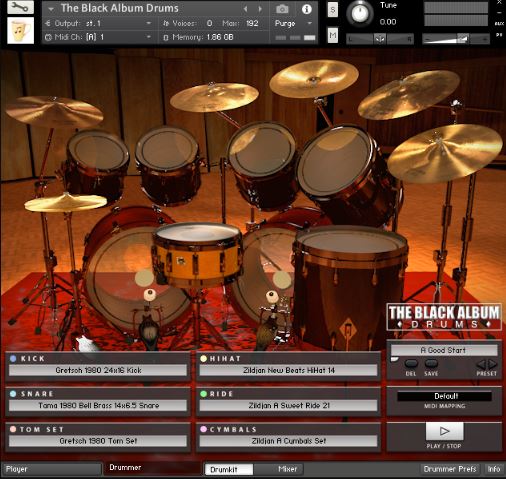Open the instrument info icon
Viewport: 506px width, 479px height.
pyautogui.click(x=306, y=9)
